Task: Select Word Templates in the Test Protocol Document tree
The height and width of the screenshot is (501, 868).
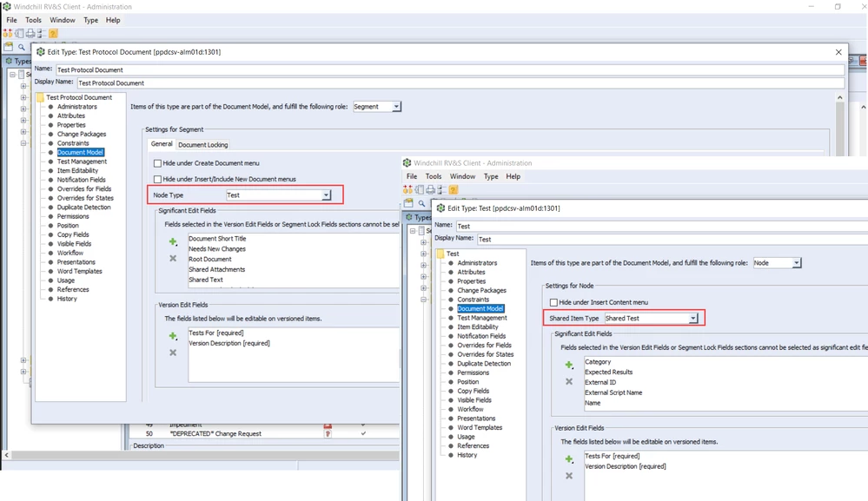Action: click(80, 271)
